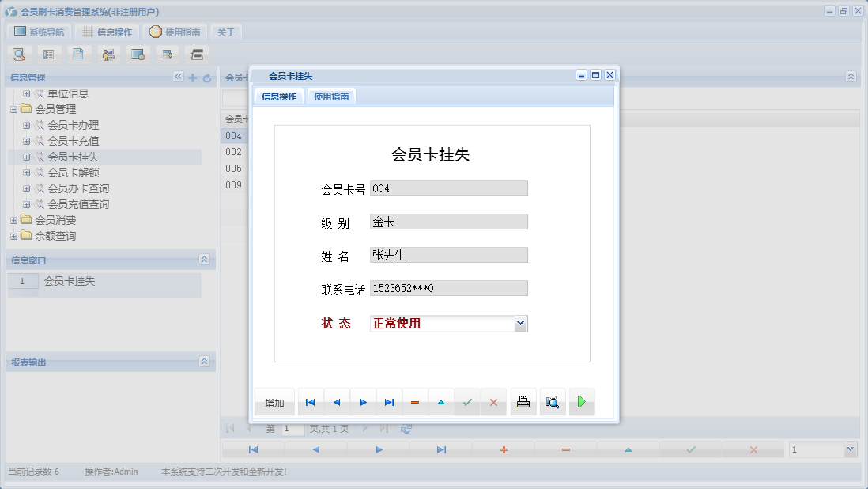Open the operator/user management toolbar icon
Viewport: 868px width, 489px height.
[x=108, y=54]
